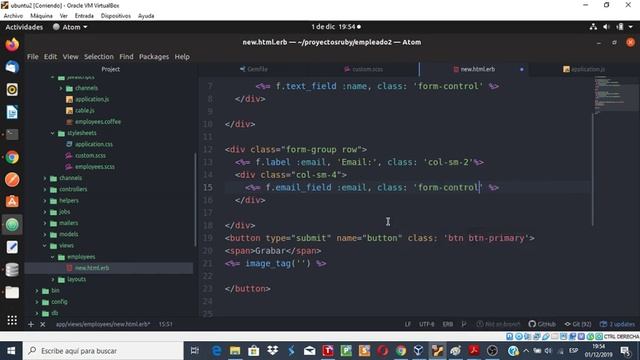Open File Explorer in Windows taskbar
The image size is (640, 360).
click(x=235, y=351)
